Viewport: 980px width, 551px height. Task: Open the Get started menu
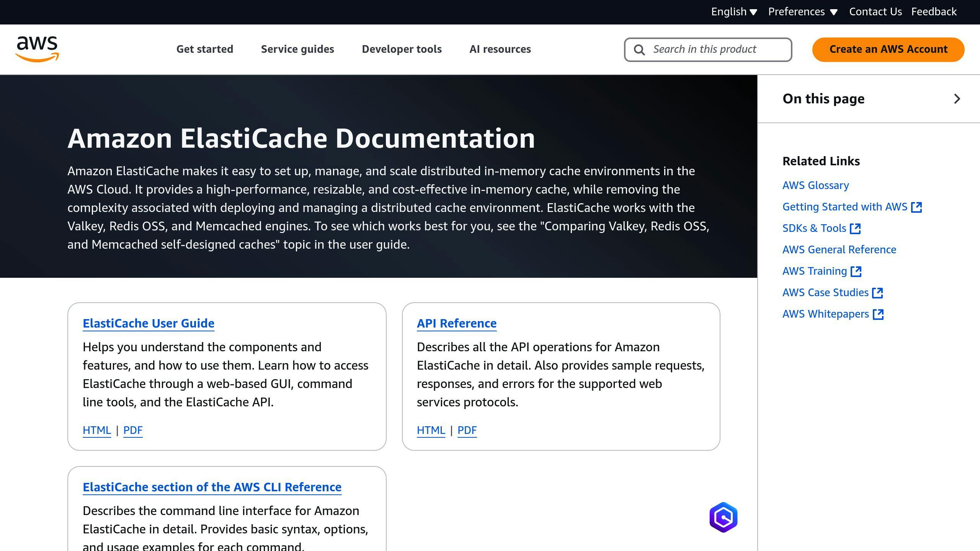click(205, 49)
